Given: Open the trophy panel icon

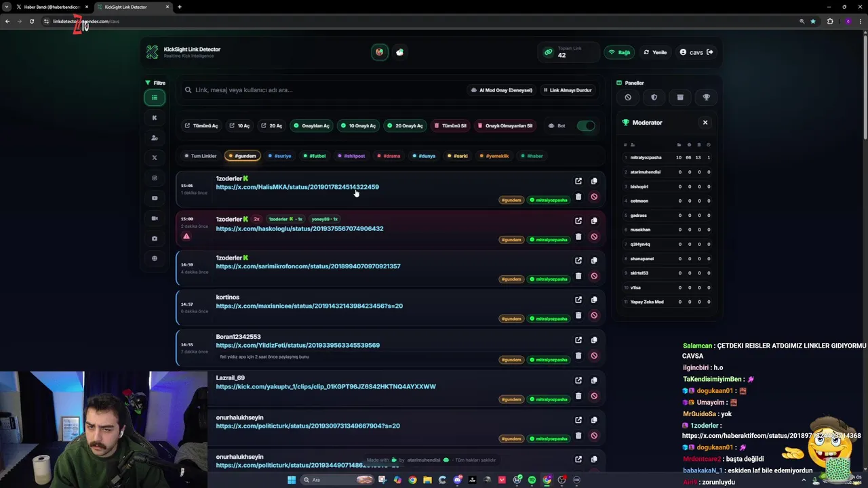Looking at the screenshot, I should point(707,97).
